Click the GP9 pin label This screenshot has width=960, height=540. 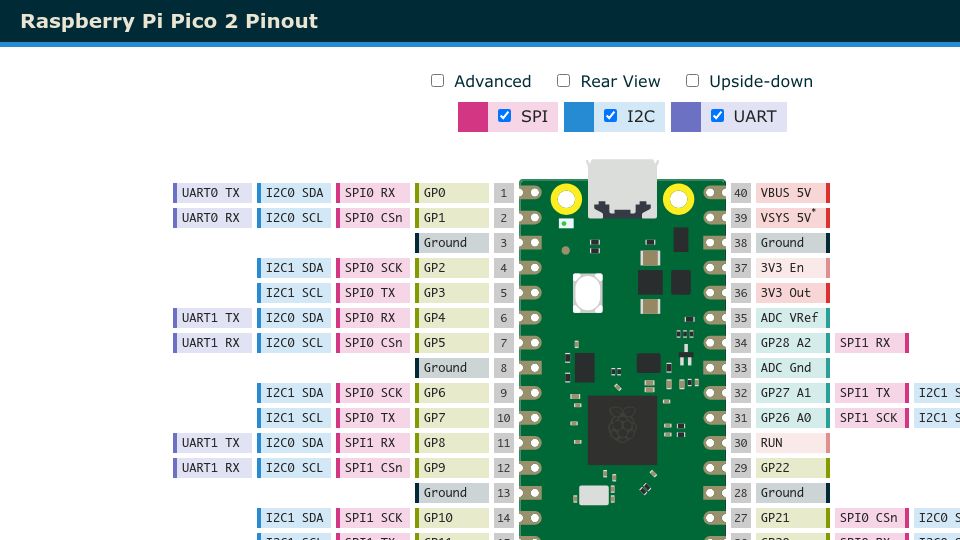pyautogui.click(x=452, y=468)
